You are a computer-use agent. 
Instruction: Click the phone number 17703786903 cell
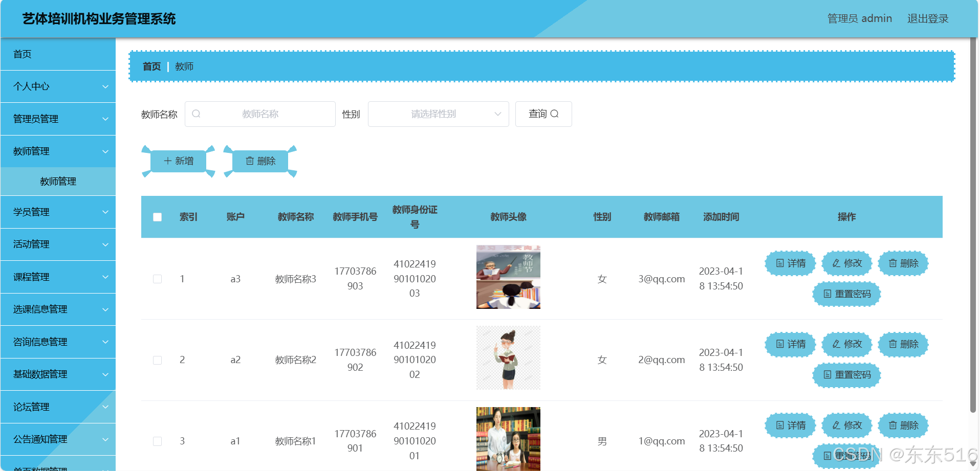click(x=355, y=279)
